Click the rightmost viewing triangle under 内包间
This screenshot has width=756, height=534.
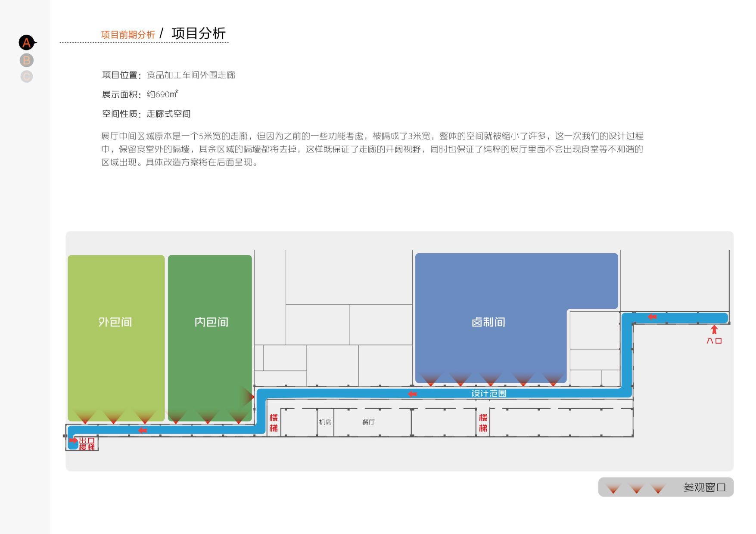tap(238, 417)
